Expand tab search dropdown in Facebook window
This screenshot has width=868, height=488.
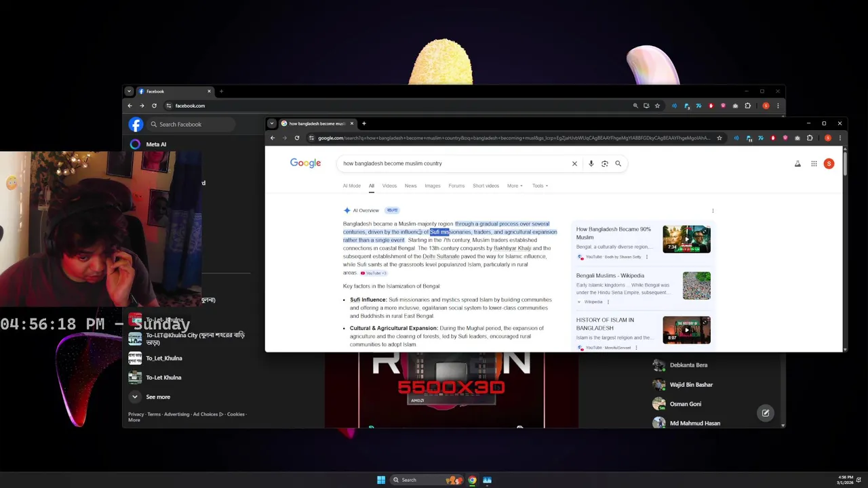coord(129,91)
